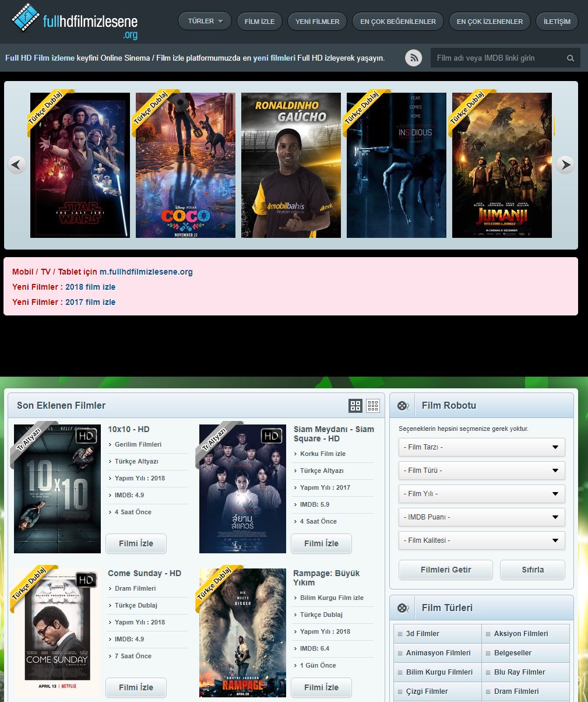Viewport: 588px width, 702px height.
Task: Click the Filmleri Getir button
Action: [x=446, y=570]
